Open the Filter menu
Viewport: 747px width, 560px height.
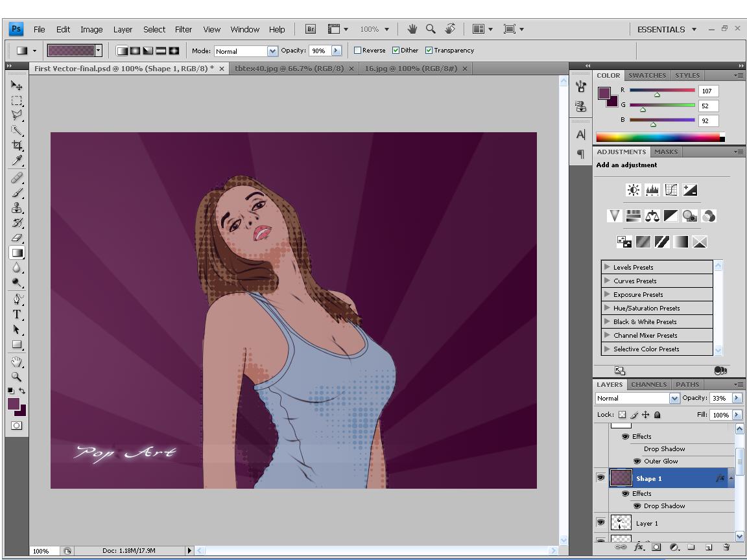click(x=184, y=29)
